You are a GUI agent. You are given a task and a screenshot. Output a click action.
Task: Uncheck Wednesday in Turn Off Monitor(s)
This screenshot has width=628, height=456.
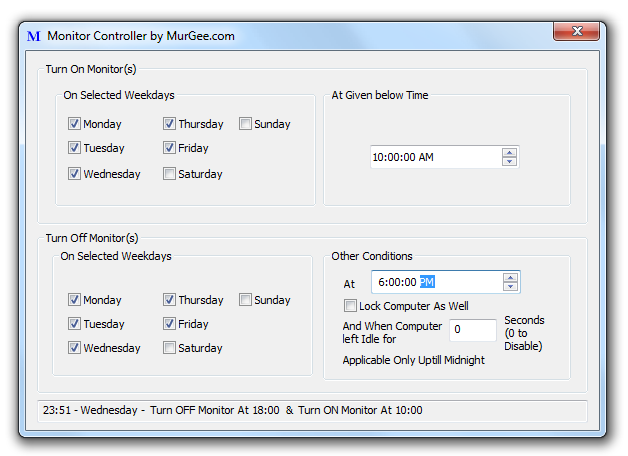coord(74,348)
